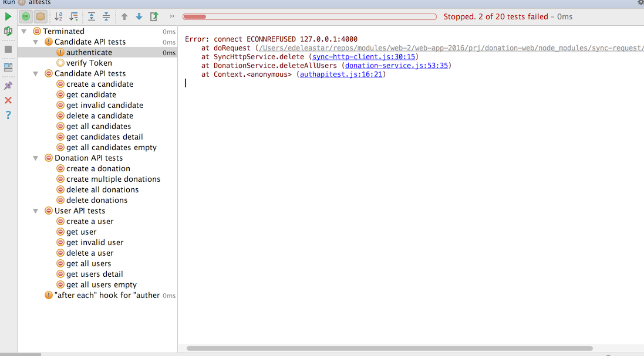Toggle show passed tests (green OK)
644x356 pixels.
[x=26, y=16]
